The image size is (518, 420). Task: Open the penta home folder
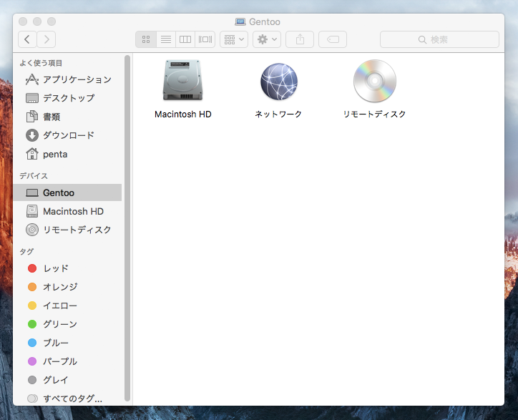pos(69,154)
